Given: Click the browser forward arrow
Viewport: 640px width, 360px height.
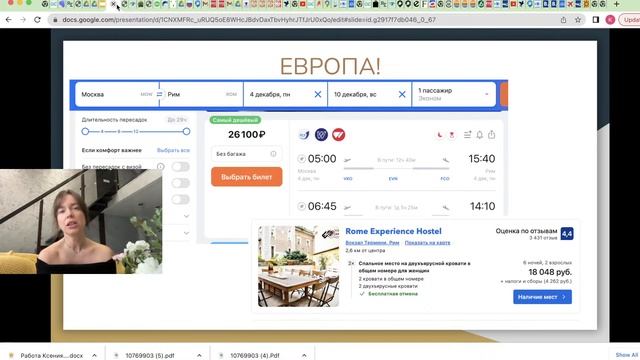Looking at the screenshot, I should click(x=23, y=20).
